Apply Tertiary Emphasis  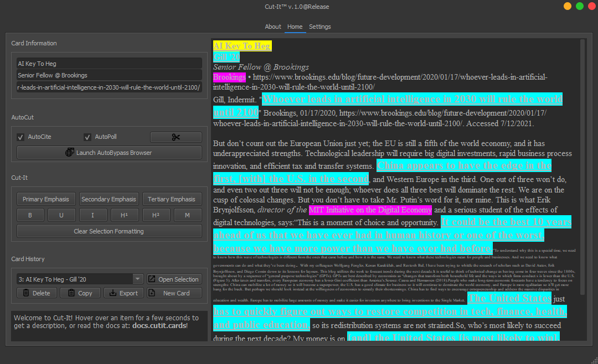pos(172,199)
